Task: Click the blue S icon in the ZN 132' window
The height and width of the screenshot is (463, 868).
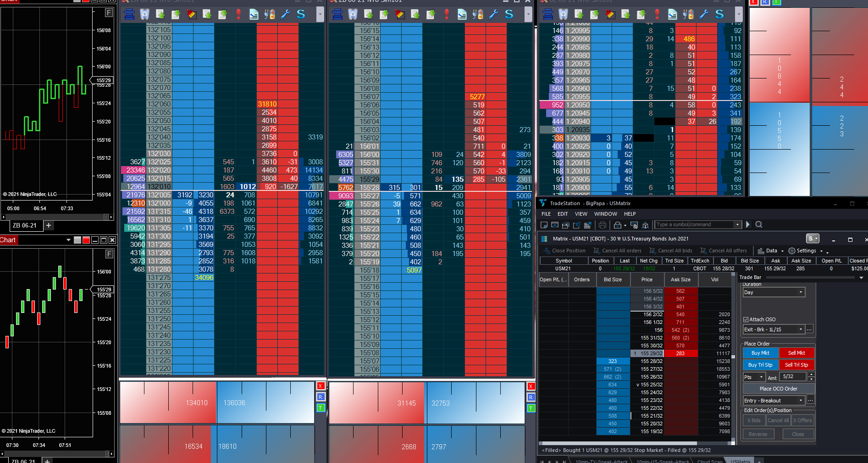Action: pyautogui.click(x=301, y=15)
